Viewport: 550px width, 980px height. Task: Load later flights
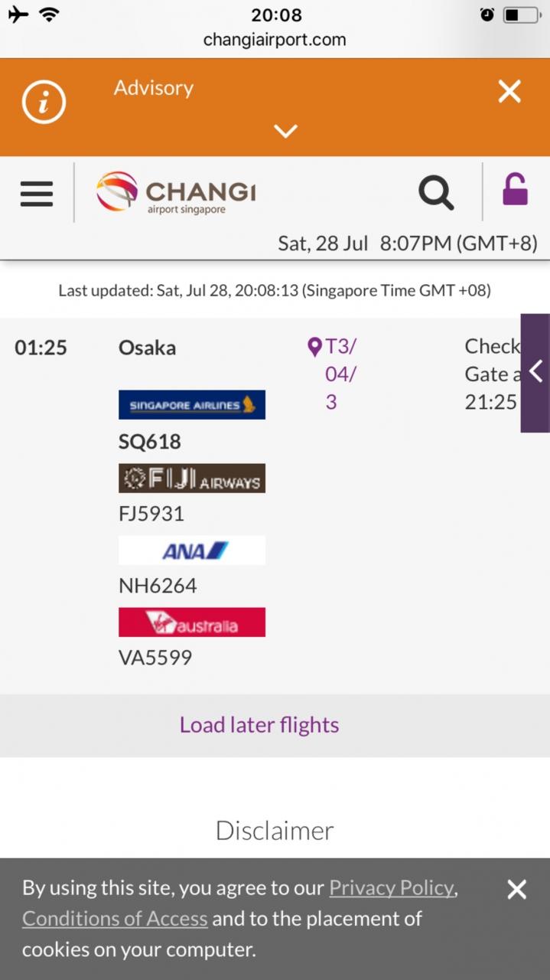tap(259, 725)
